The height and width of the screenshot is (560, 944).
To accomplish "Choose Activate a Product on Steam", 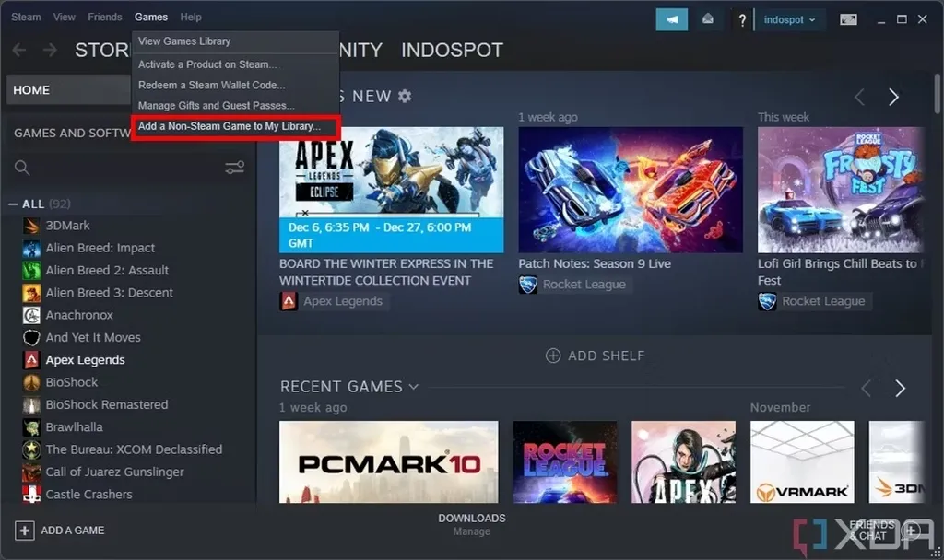I will click(235, 64).
